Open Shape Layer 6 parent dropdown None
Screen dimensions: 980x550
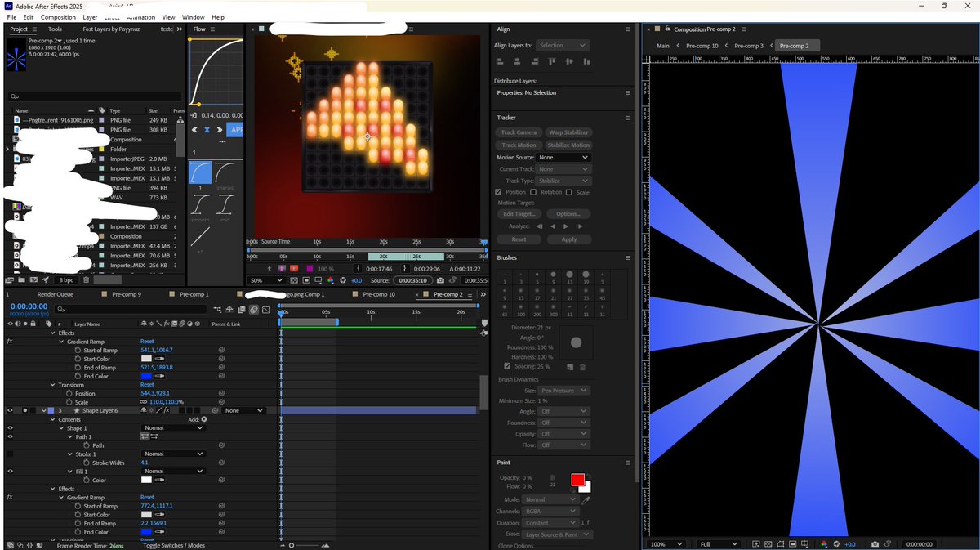tap(244, 410)
